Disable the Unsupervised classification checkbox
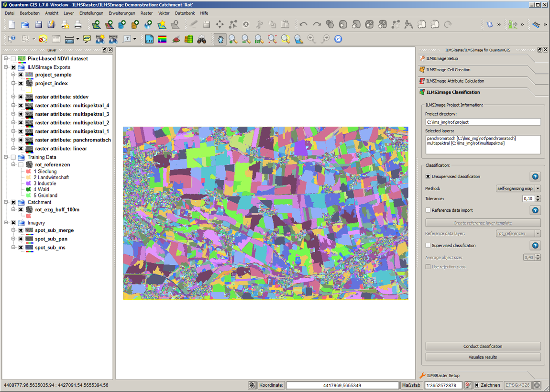 pos(428,176)
